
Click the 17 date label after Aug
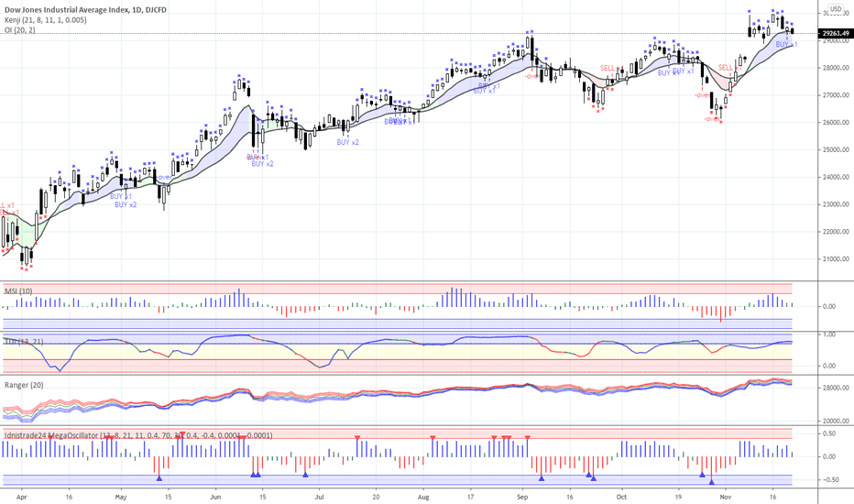click(471, 497)
